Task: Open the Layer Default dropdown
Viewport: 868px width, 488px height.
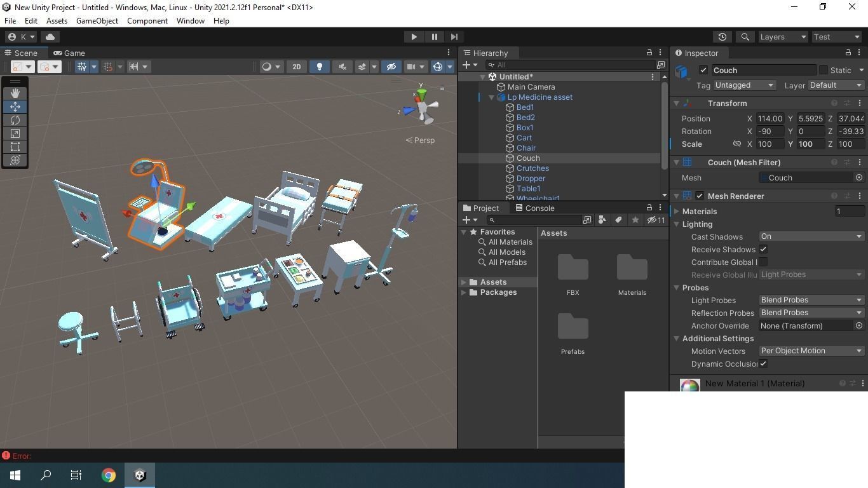Action: (836, 85)
